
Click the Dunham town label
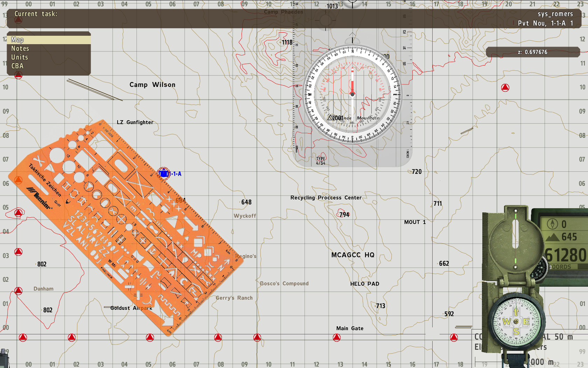click(x=43, y=289)
